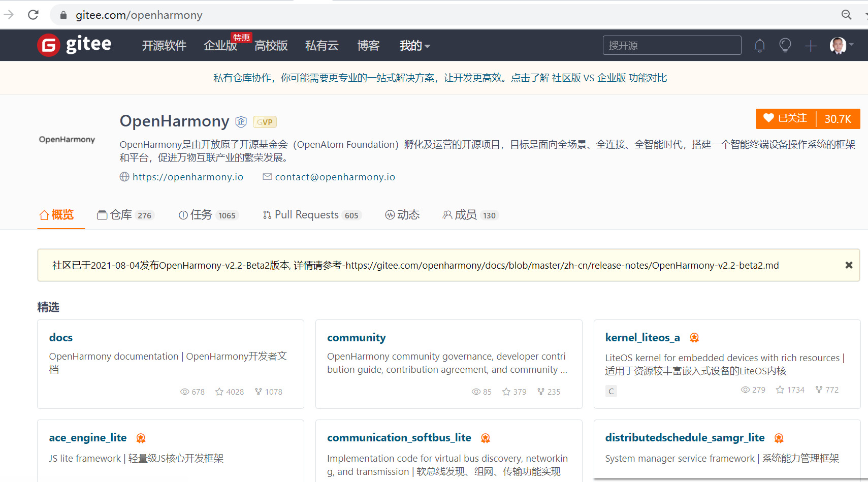Click the lightbulb tips icon in header

tap(785, 46)
